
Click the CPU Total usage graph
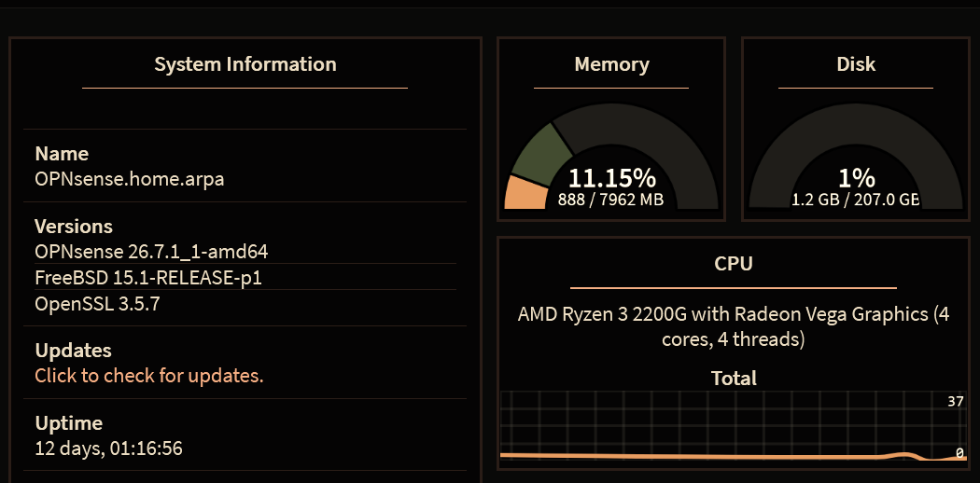733,425
